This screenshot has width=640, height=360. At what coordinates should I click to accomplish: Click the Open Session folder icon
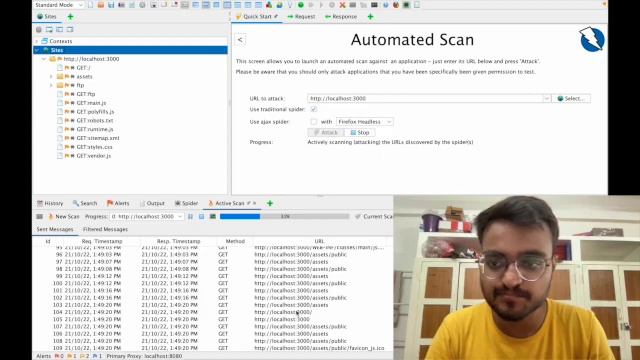pyautogui.click(x=101, y=5)
